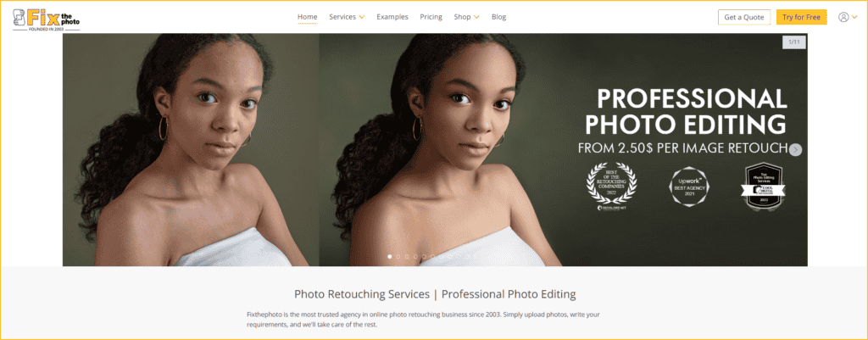This screenshot has height=340, width=868.
Task: Select the fourth carousel dot
Action: [x=415, y=256]
